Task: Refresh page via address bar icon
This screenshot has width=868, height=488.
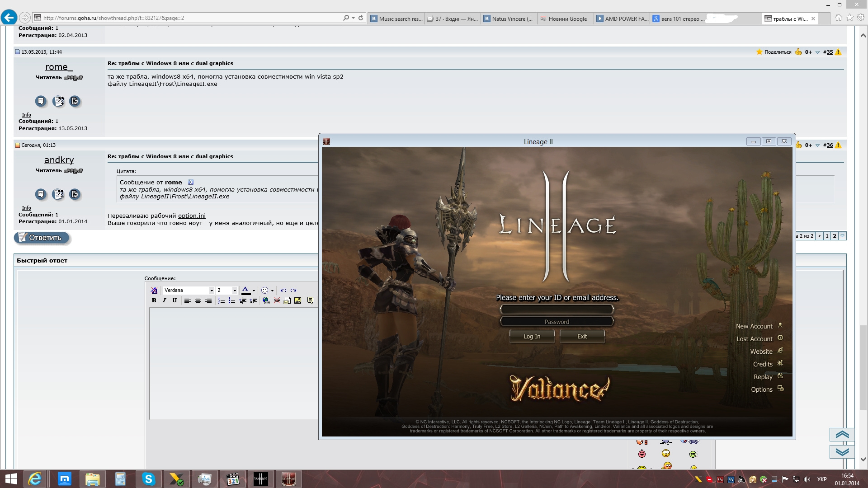Action: tap(361, 18)
